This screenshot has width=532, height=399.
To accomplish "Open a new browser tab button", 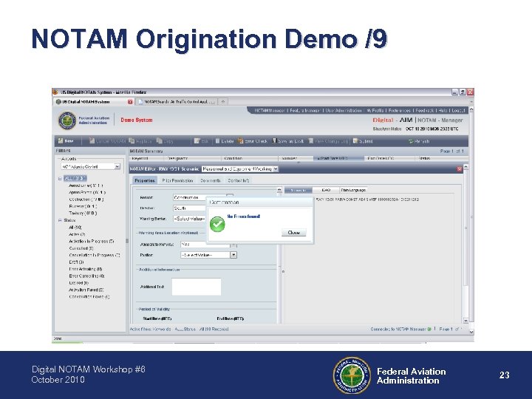I will coord(223,101).
